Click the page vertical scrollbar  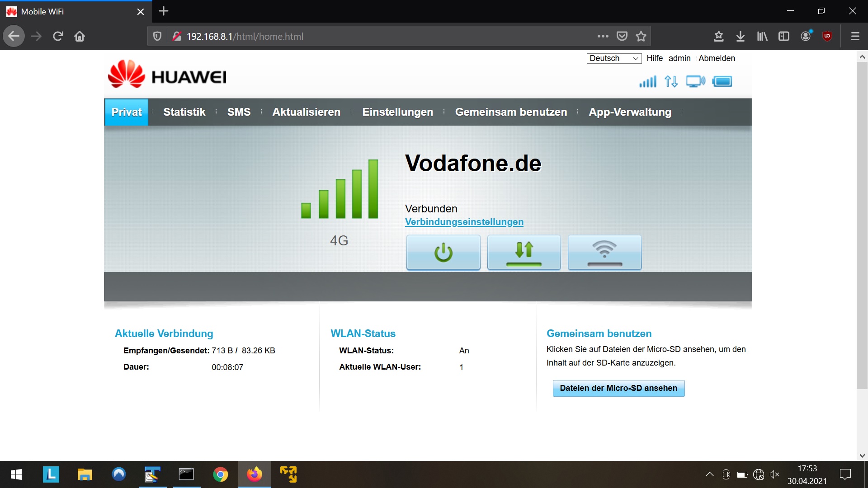point(862,225)
